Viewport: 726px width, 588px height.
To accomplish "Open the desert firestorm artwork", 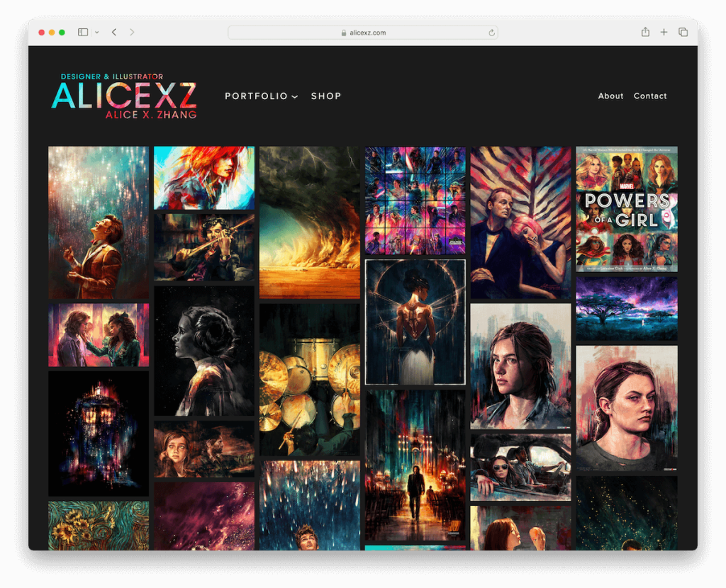I will tap(310, 222).
